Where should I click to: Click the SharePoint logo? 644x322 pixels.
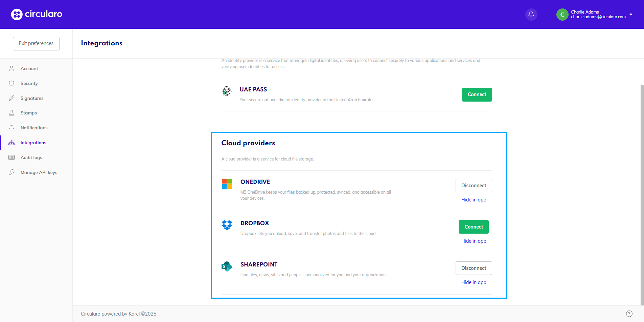(227, 266)
